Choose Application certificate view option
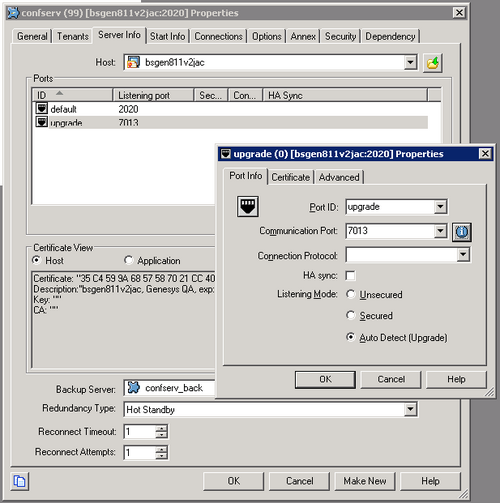Viewport: 500px width, 503px height. [x=128, y=260]
